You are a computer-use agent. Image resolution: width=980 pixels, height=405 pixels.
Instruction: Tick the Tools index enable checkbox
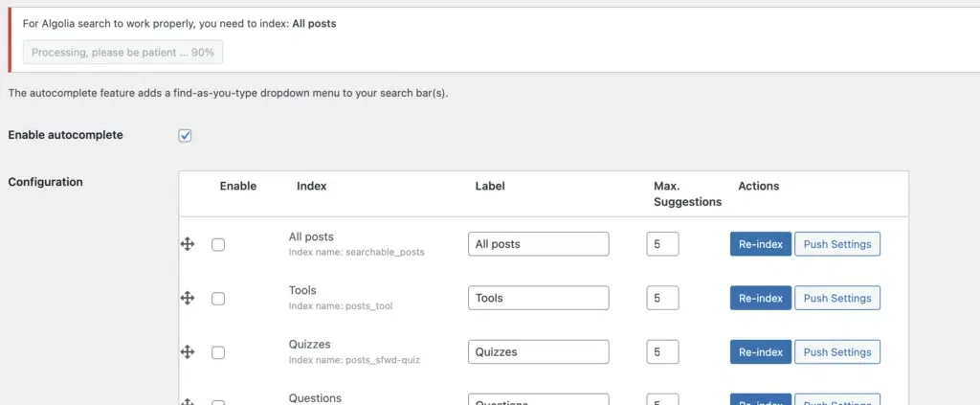(x=218, y=299)
